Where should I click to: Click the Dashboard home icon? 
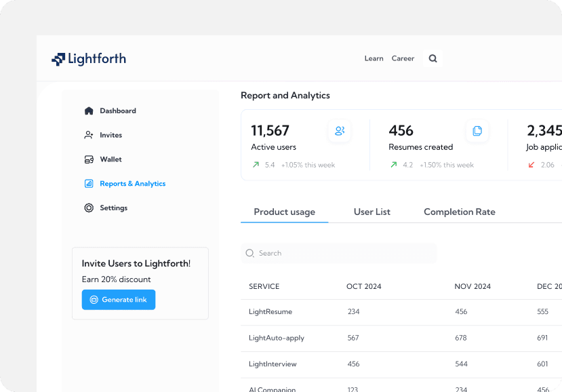(89, 111)
